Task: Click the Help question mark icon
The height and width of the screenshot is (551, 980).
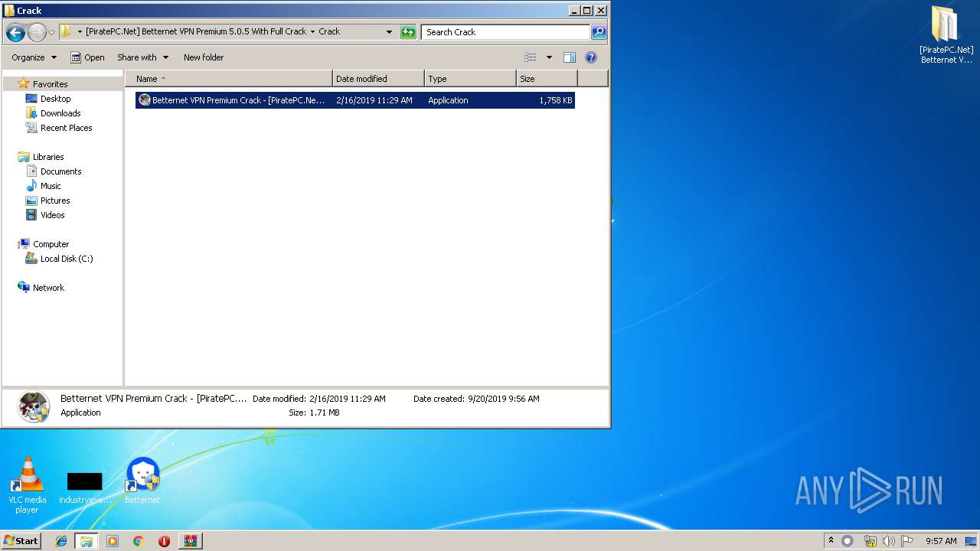Action: [x=590, y=57]
